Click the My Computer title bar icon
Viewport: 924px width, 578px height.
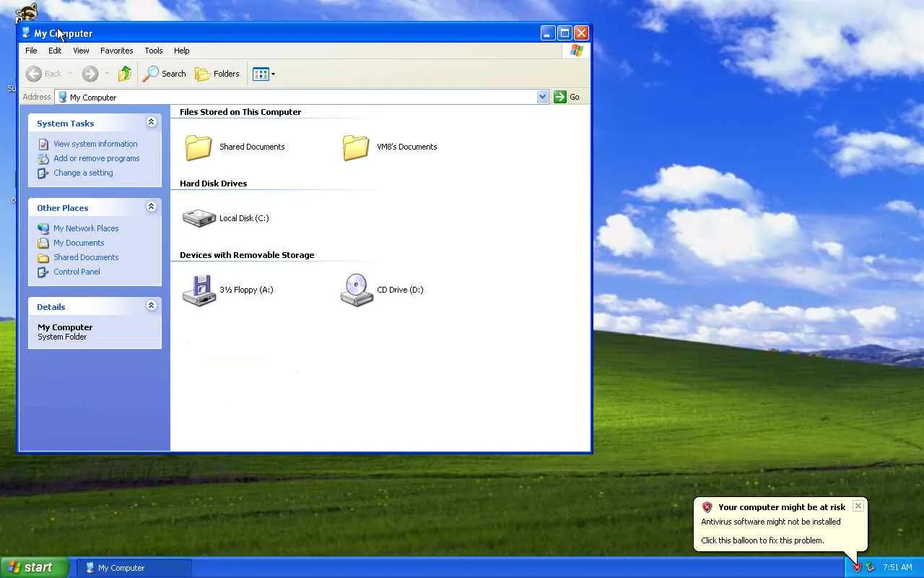pyautogui.click(x=26, y=33)
